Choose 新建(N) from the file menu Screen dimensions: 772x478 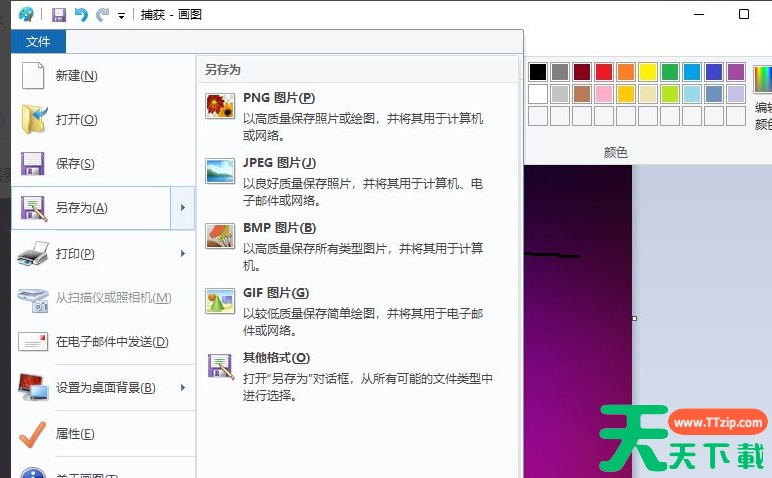pos(103,75)
